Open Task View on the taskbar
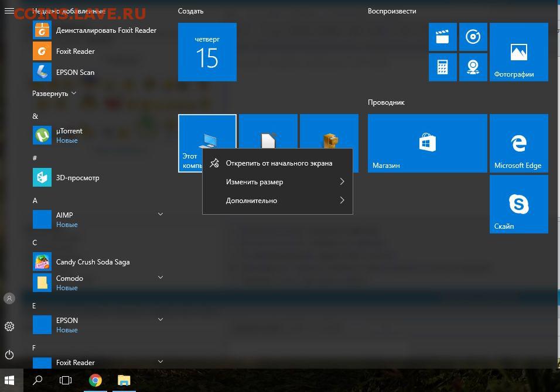The width and height of the screenshot is (560, 392). coord(66,380)
